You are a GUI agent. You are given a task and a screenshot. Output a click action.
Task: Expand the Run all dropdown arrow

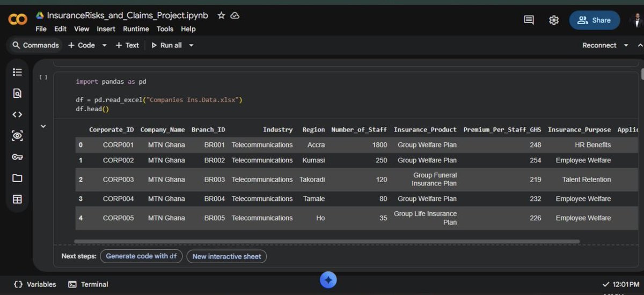click(x=191, y=46)
